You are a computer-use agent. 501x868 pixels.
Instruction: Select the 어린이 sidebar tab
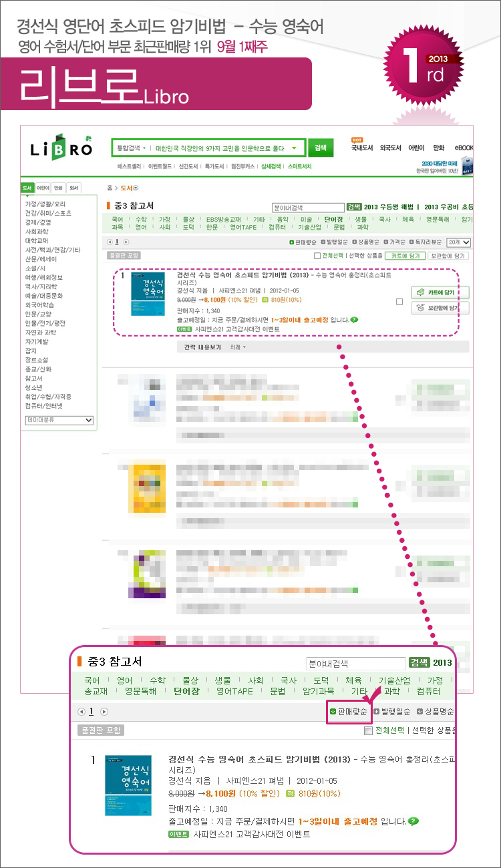pos(42,188)
